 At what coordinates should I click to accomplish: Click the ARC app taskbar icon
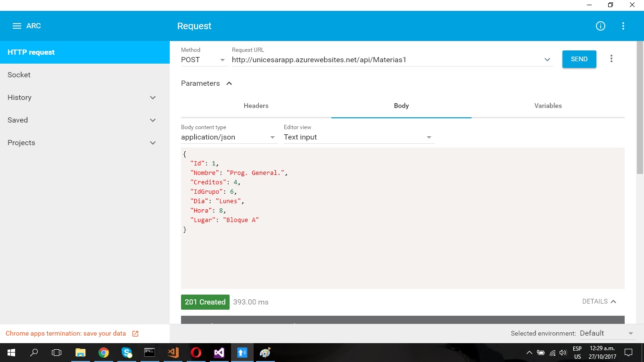[x=242, y=353]
